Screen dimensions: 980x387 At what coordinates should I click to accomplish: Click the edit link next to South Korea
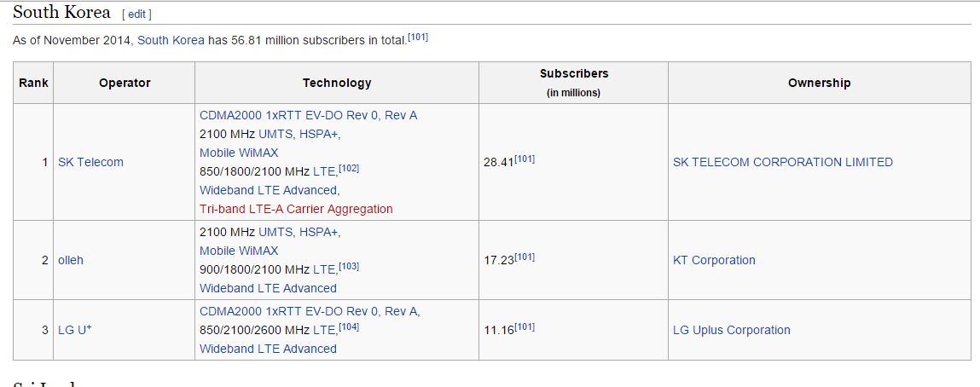136,14
